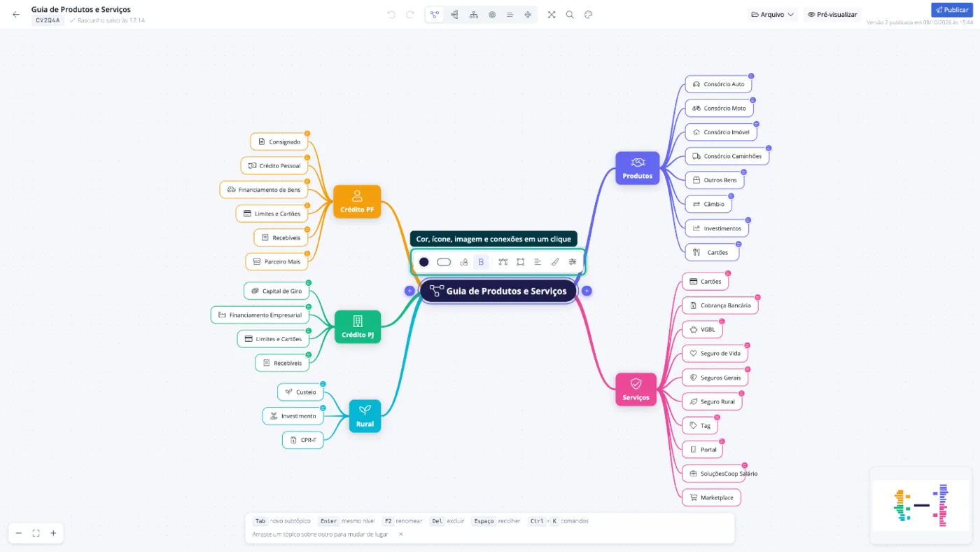The width and height of the screenshot is (980, 552).
Task: Collapse the Consignado topic via its dot
Action: click(x=307, y=133)
